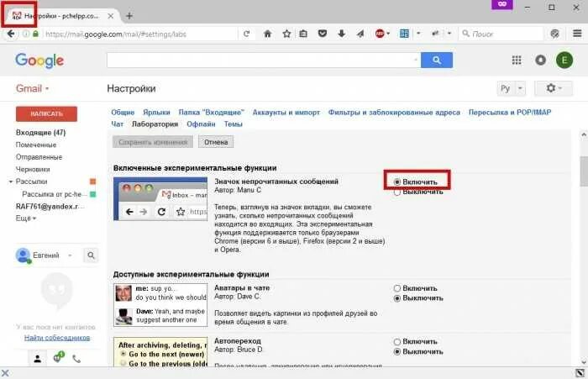Open dropdown arrow beside adblock icon
The image size is (588, 379).
tap(388, 34)
